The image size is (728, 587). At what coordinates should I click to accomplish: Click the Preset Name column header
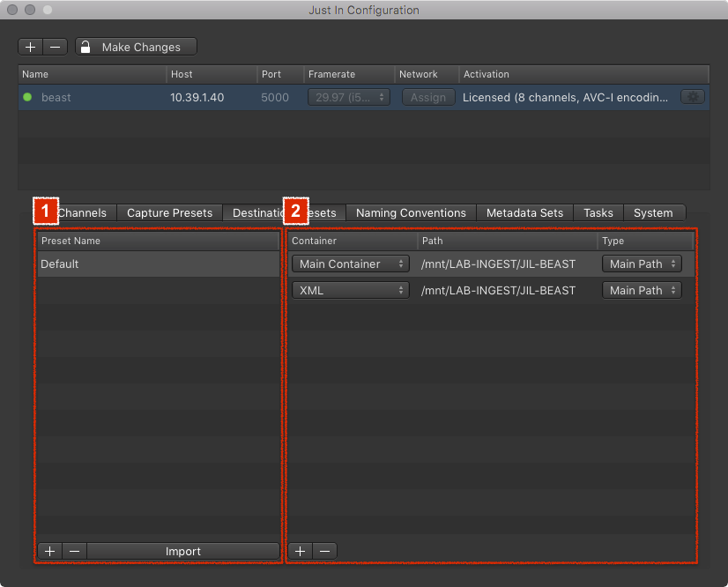[x=159, y=241]
